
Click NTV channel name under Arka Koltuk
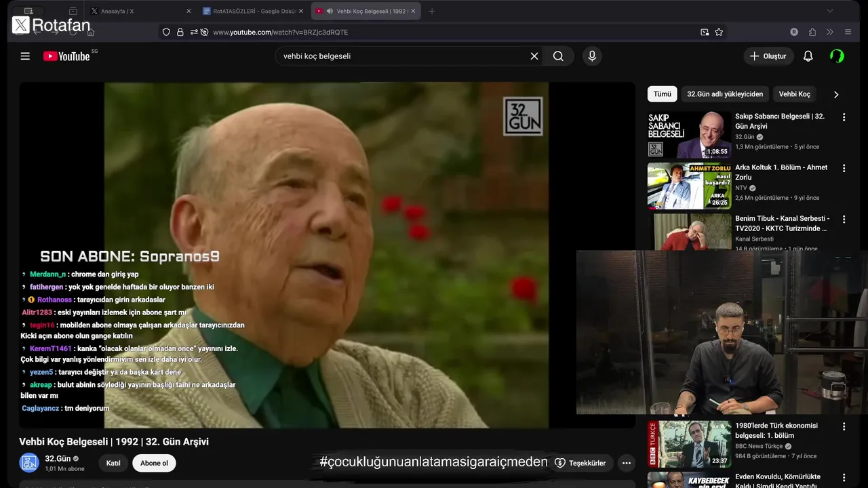pyautogui.click(x=741, y=188)
